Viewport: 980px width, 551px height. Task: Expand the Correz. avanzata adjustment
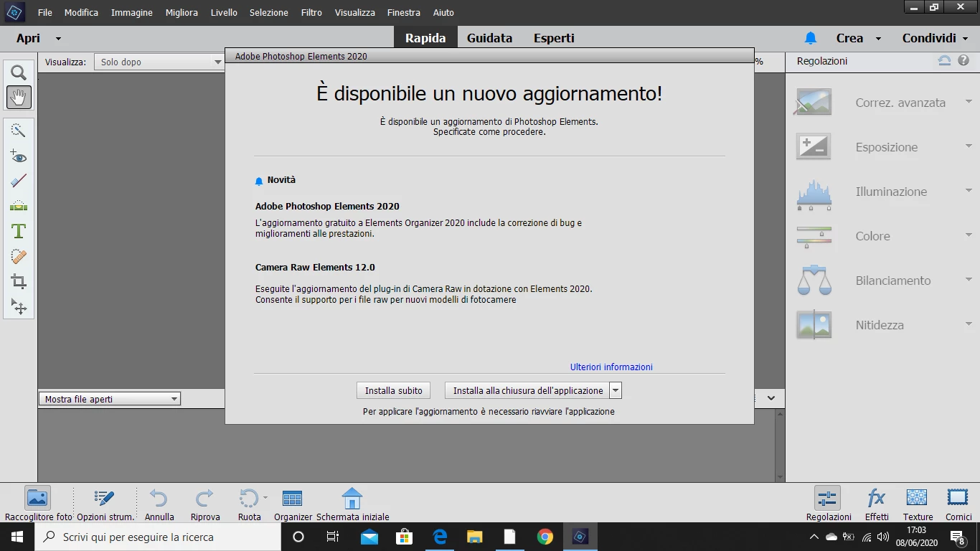[969, 102]
